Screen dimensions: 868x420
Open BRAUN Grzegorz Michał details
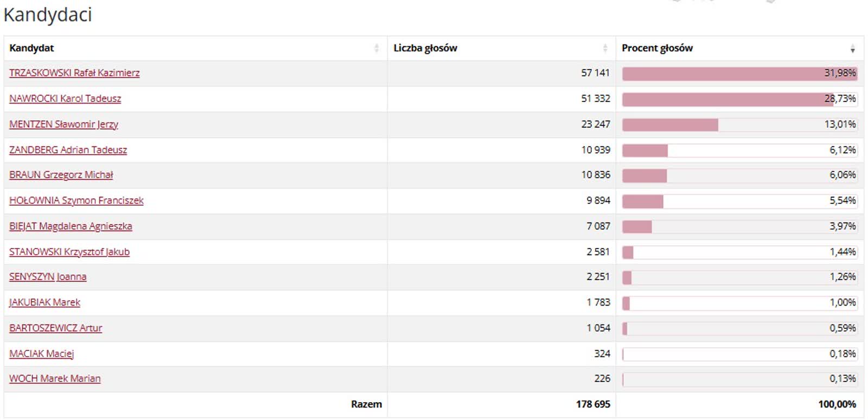(61, 175)
